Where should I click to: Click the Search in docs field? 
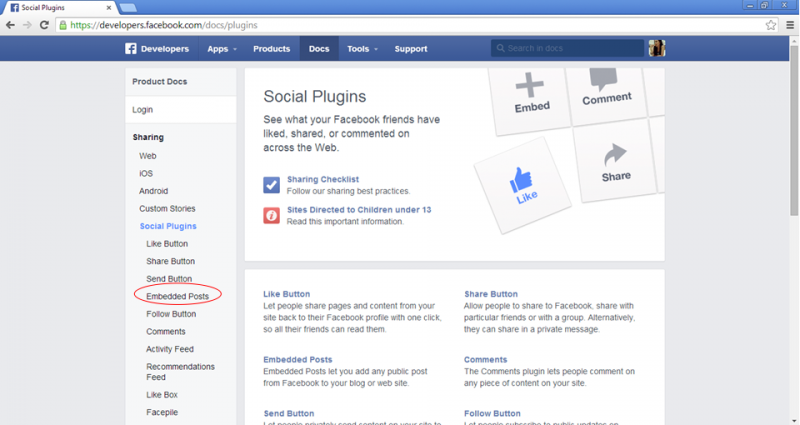(x=567, y=48)
